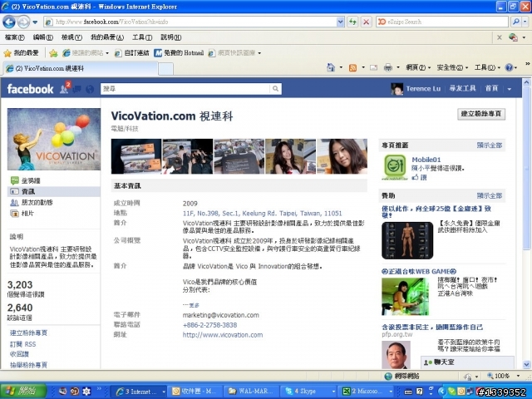Open Facebook messages icon

click(77, 89)
